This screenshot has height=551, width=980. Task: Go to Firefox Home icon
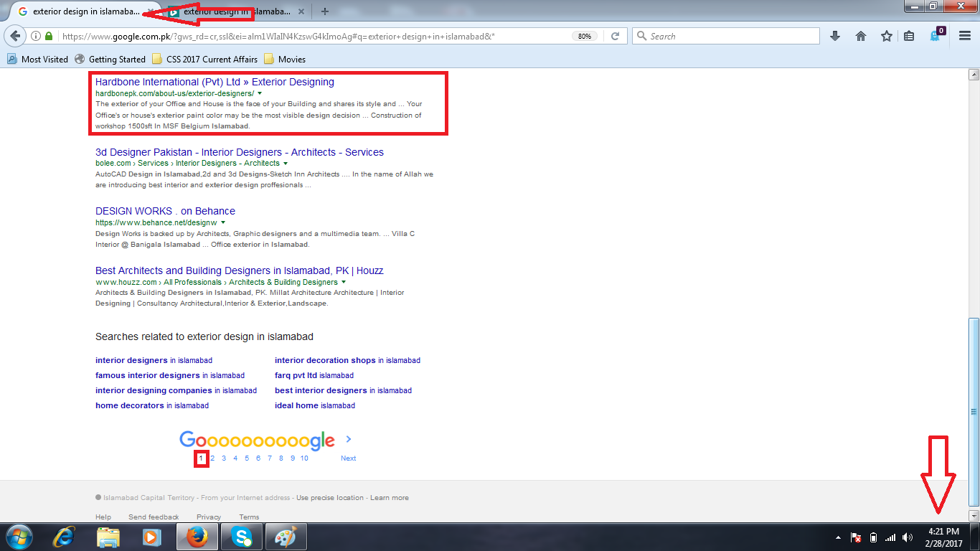click(x=861, y=36)
